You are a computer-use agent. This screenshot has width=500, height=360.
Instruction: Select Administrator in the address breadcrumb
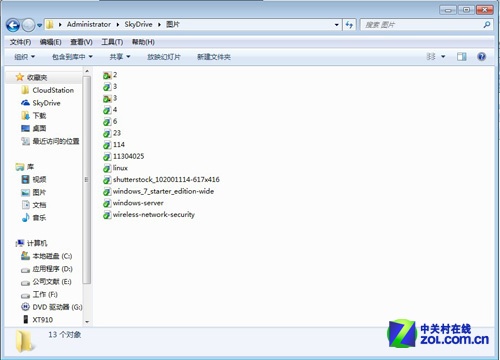[x=89, y=24]
